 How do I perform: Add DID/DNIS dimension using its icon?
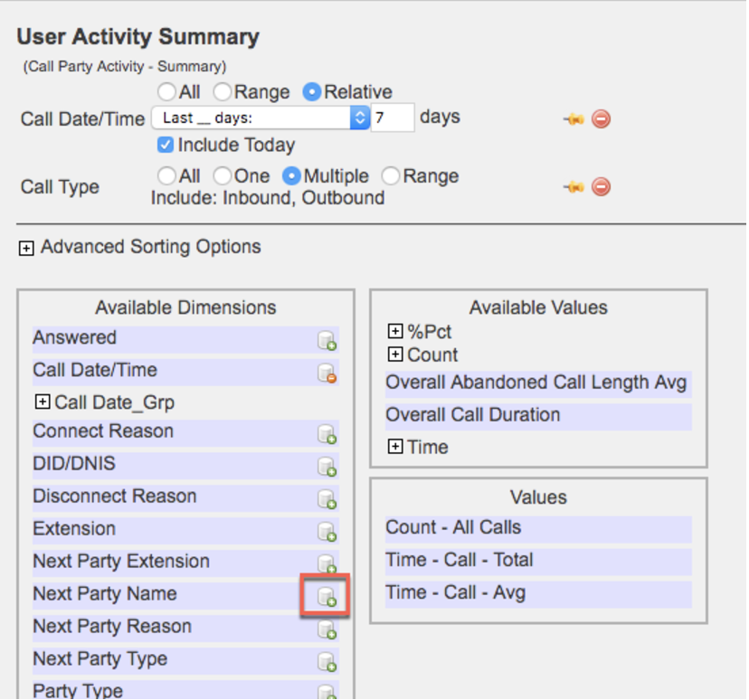(327, 468)
